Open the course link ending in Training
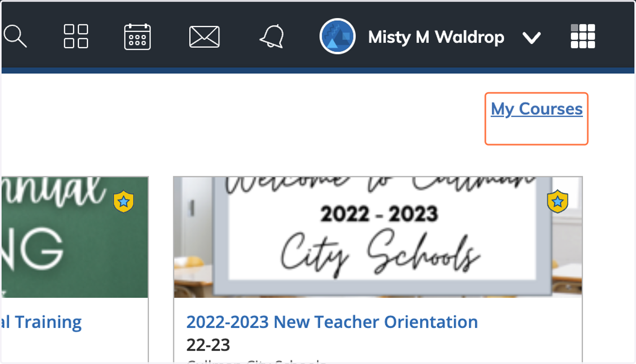This screenshot has height=364, width=636. coord(41,322)
